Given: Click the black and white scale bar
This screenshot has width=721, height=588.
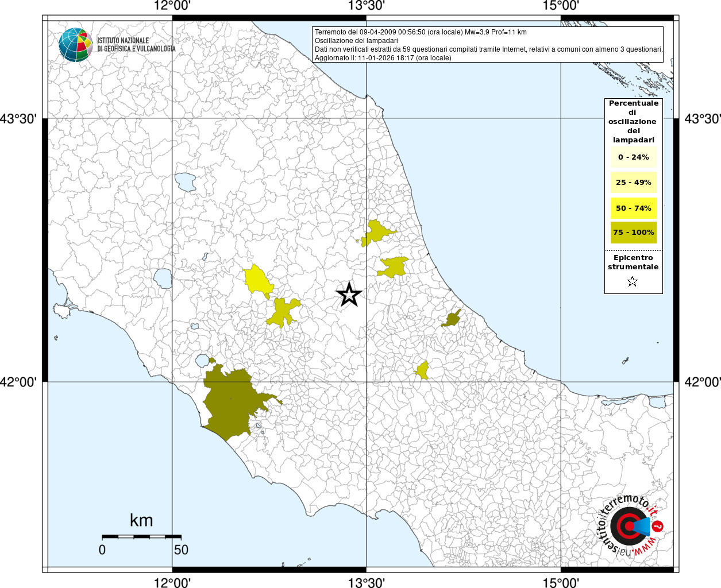Looking at the screenshot, I should pyautogui.click(x=141, y=537).
